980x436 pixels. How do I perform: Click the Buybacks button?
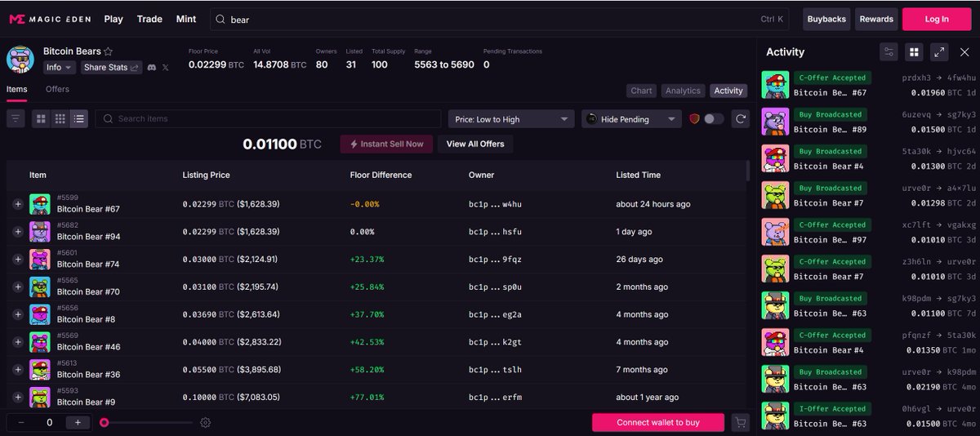pos(826,19)
